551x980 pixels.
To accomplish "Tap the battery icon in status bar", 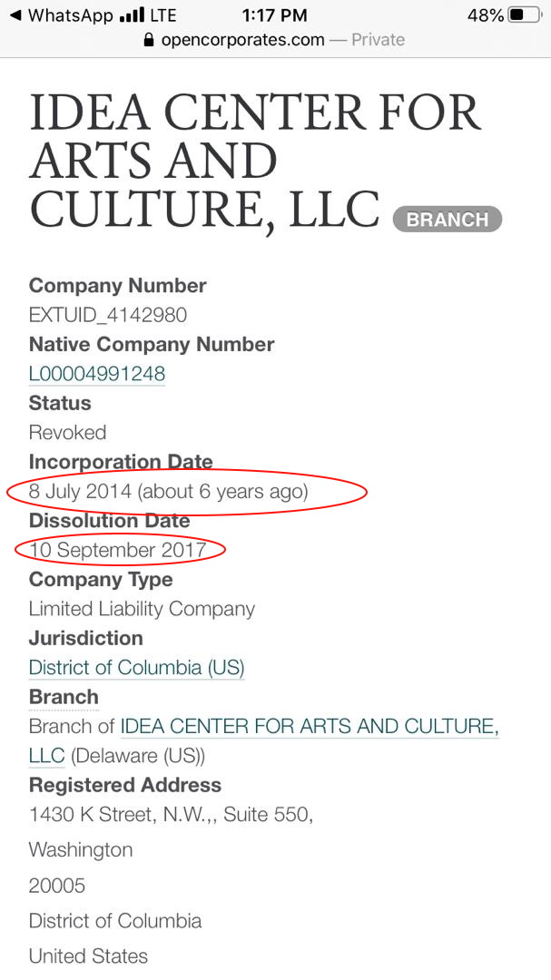I will [524, 15].
